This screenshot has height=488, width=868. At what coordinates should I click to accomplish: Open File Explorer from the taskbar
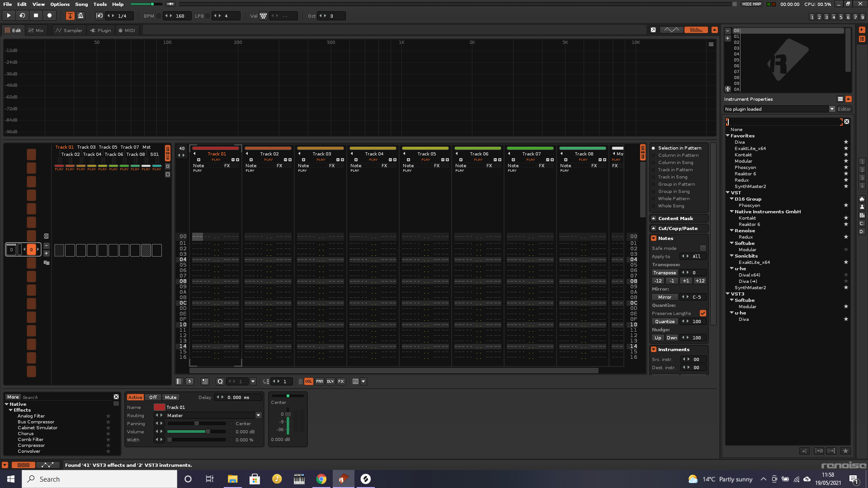(x=232, y=479)
